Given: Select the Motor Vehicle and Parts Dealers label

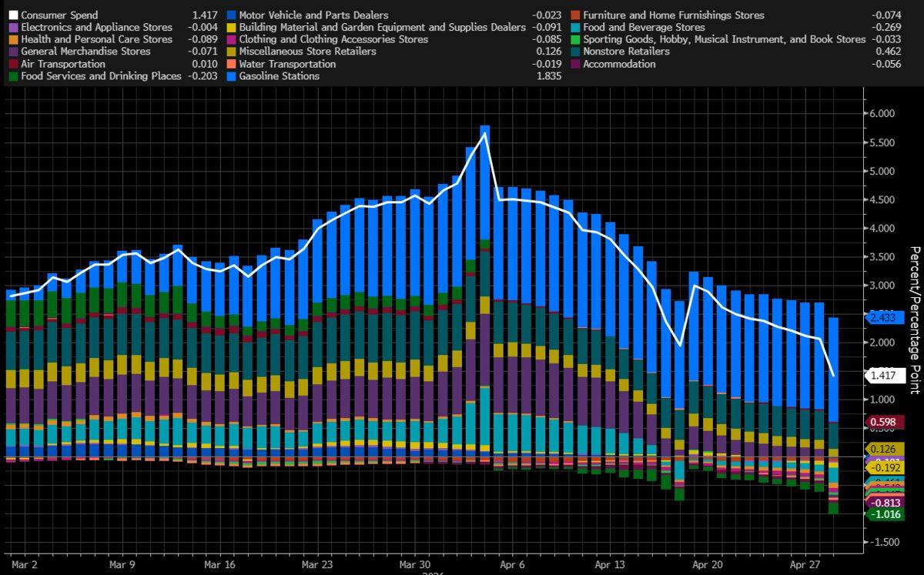Looking at the screenshot, I should [314, 15].
